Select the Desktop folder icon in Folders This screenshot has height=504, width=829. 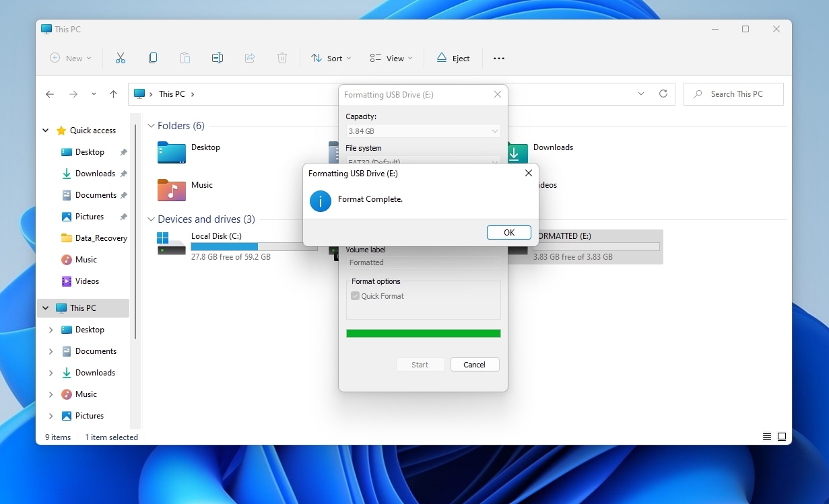click(x=171, y=153)
